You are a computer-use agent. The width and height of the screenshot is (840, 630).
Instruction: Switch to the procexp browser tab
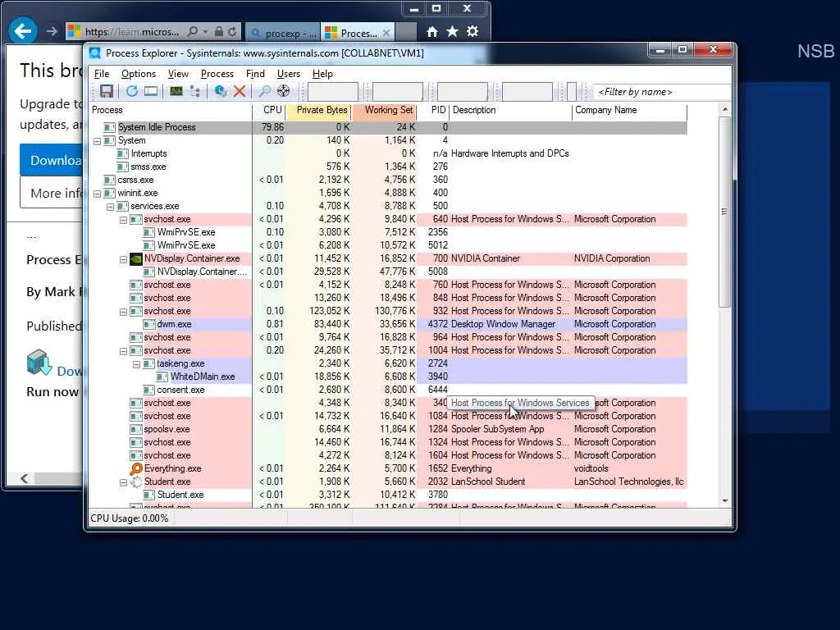tap(283, 33)
